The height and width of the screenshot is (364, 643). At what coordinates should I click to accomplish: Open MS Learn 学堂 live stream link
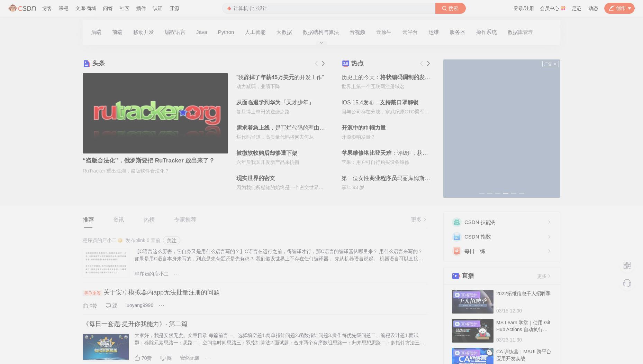[x=523, y=326]
